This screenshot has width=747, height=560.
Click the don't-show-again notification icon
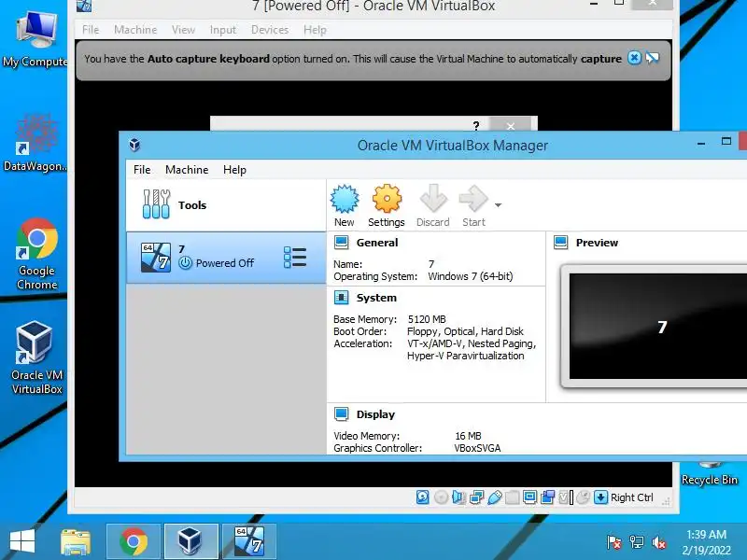point(652,58)
